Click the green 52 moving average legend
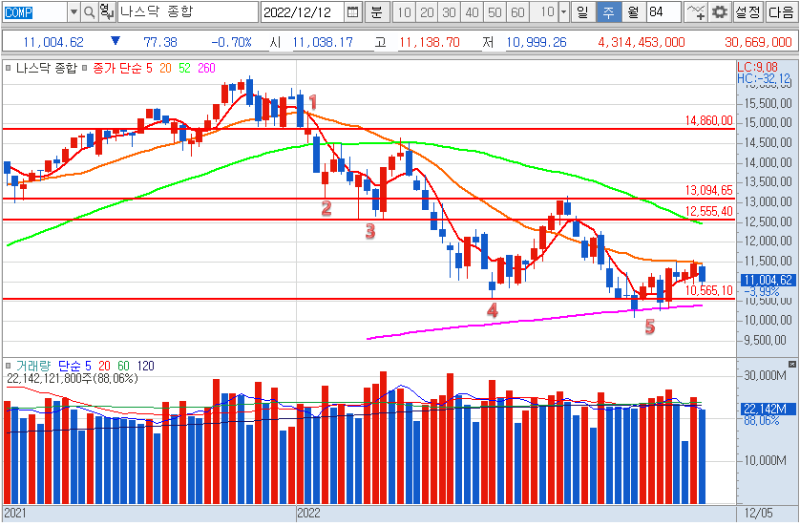The width and height of the screenshot is (800, 523). 184,68
